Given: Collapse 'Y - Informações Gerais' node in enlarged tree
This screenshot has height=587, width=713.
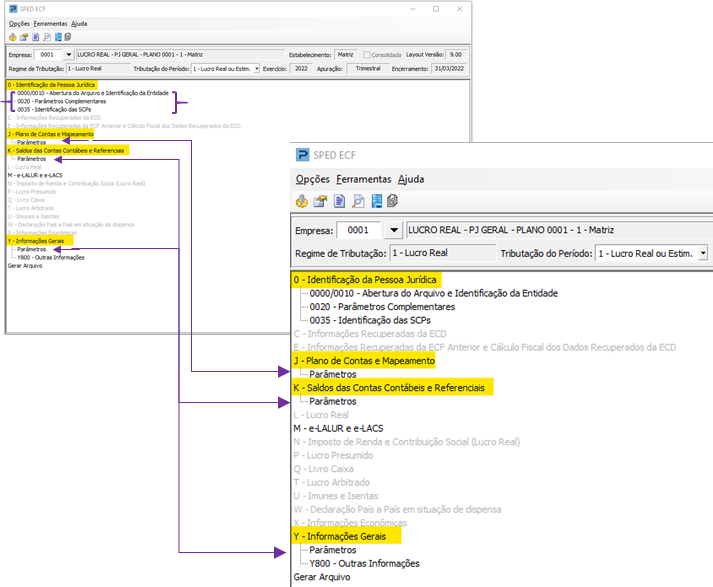Looking at the screenshot, I should point(340,537).
